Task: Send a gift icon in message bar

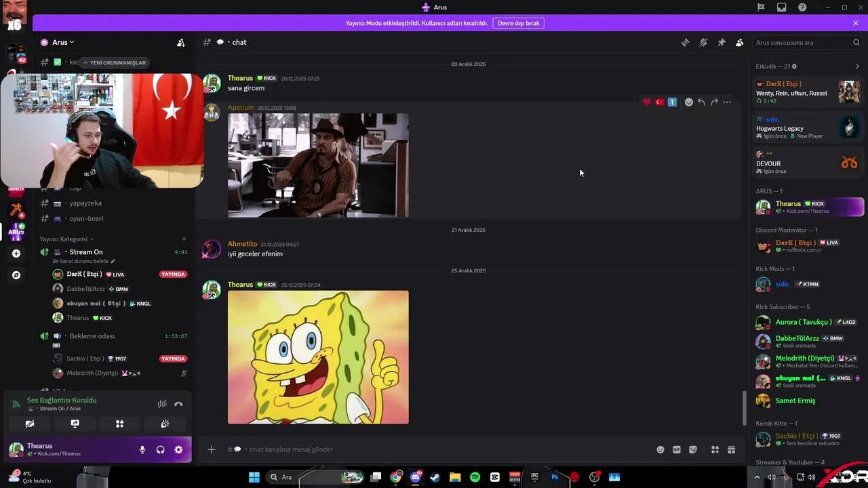Action: point(731,449)
